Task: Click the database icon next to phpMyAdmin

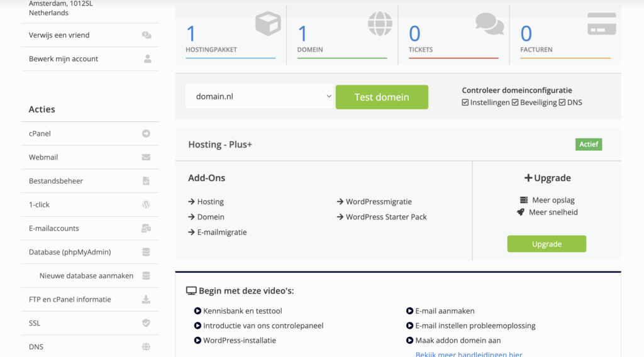Action: click(146, 252)
